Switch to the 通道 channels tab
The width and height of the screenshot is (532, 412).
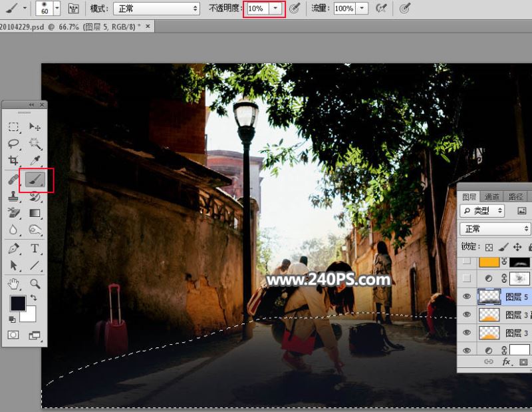point(492,196)
